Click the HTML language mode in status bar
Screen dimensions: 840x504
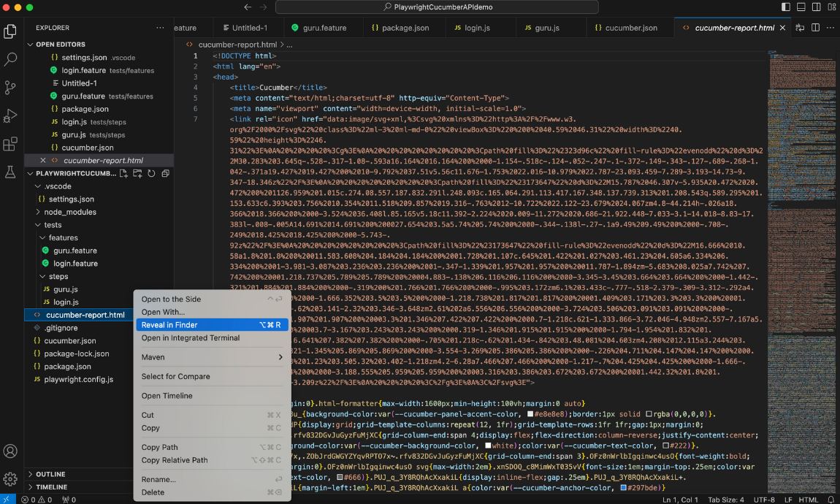[809, 500]
